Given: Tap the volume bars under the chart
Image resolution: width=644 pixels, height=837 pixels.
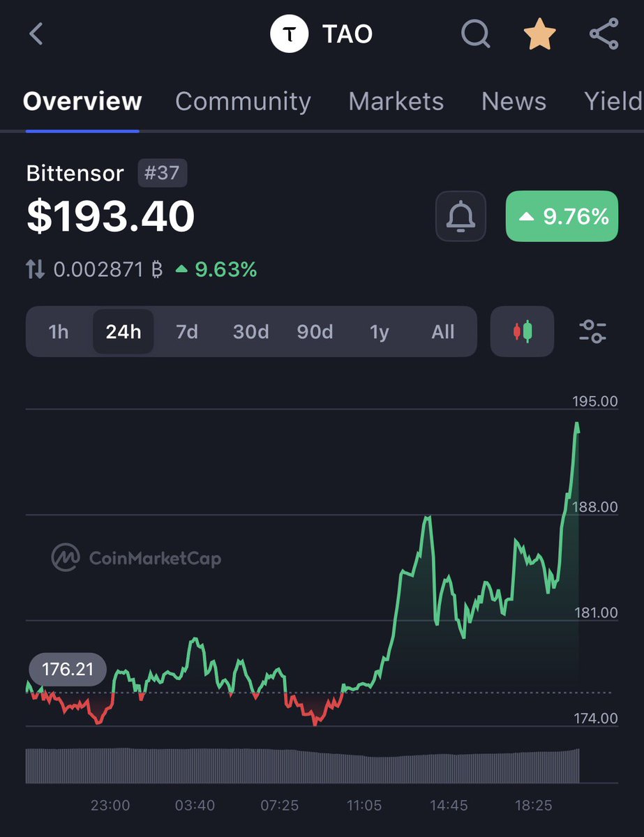Looking at the screenshot, I should tap(302, 766).
